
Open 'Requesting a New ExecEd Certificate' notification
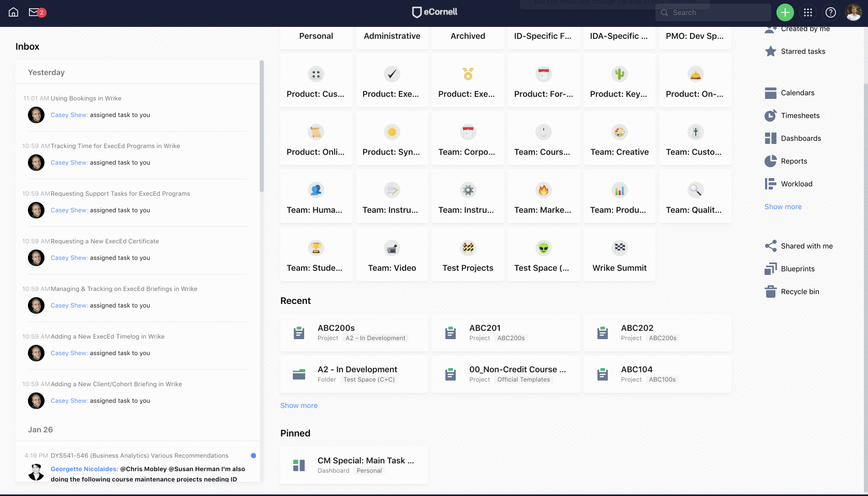point(137,250)
